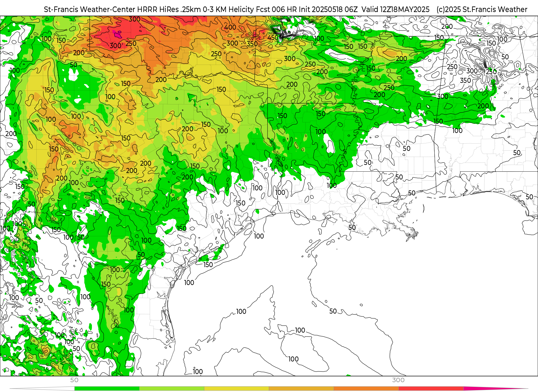Viewport: 538px width, 392px height.
Task: Click the "50" label above the color bar
Action: pos(74,380)
